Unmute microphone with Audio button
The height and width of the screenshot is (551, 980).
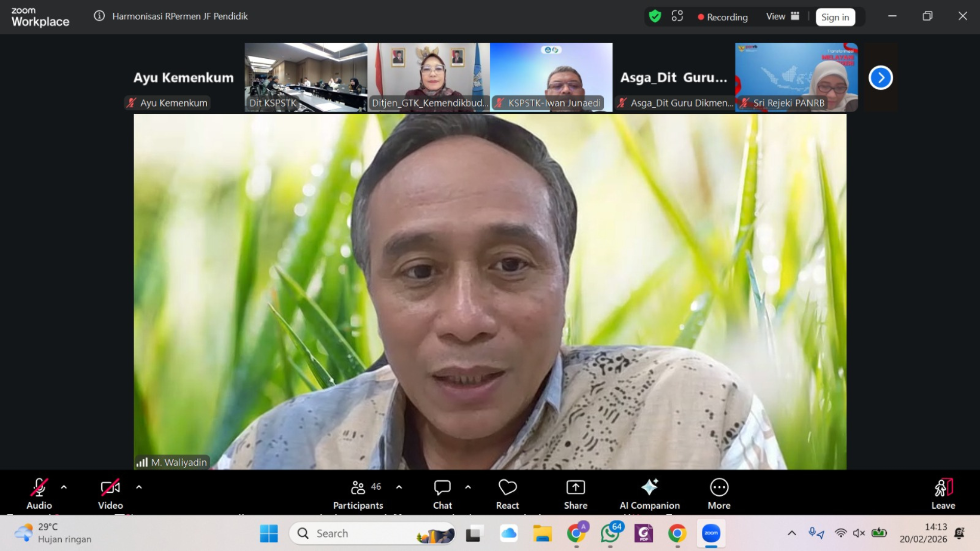coord(39,488)
